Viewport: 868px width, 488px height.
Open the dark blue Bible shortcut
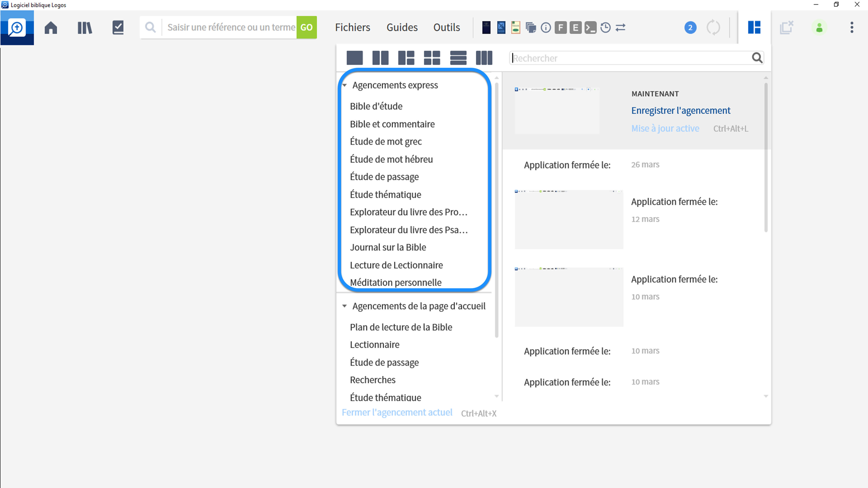[x=486, y=27]
